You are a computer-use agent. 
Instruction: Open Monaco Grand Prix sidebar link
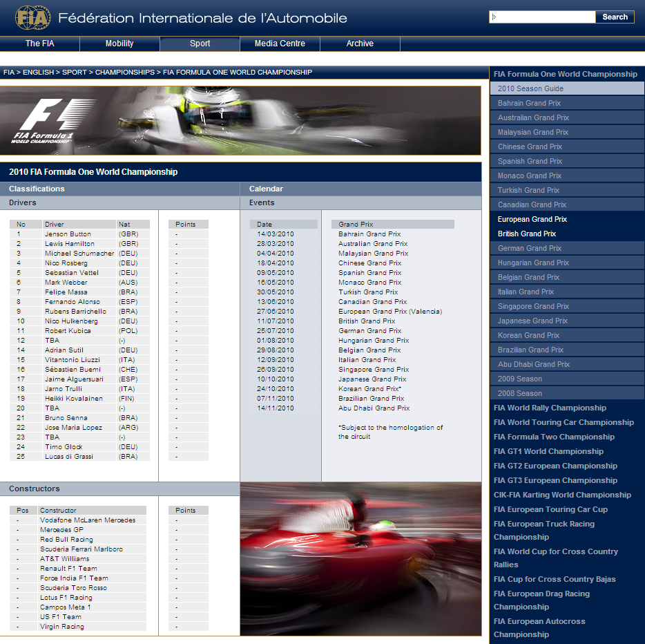click(567, 176)
